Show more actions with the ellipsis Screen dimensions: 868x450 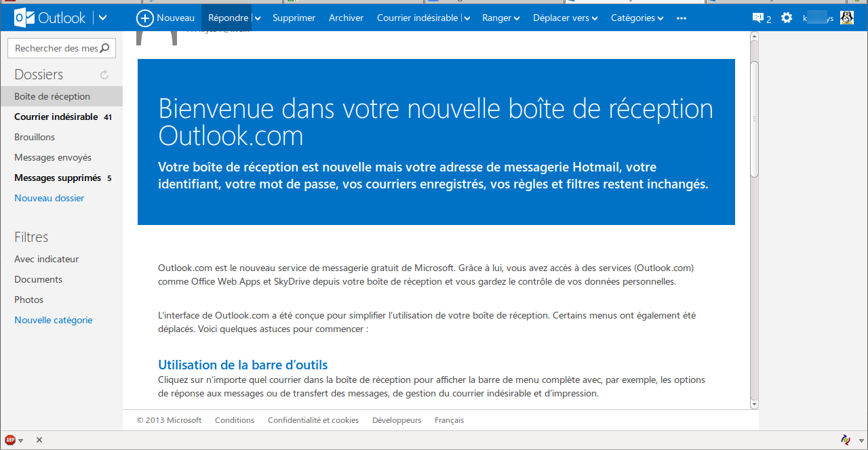pos(682,18)
